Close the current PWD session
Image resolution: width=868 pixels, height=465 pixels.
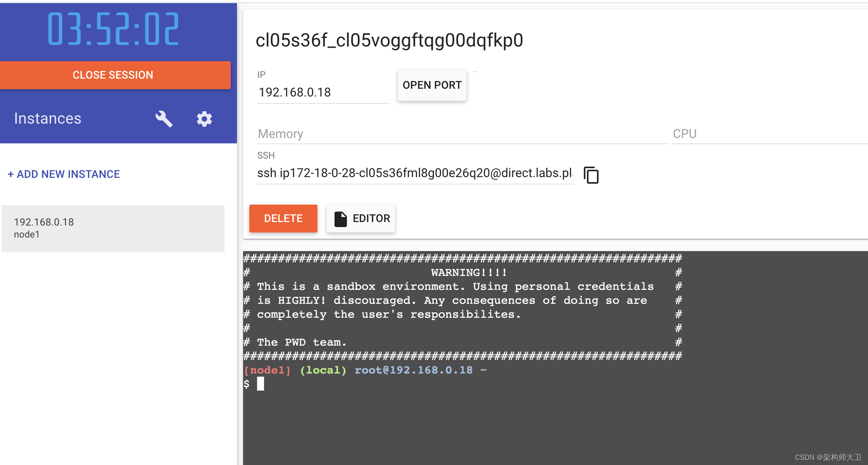tap(113, 75)
